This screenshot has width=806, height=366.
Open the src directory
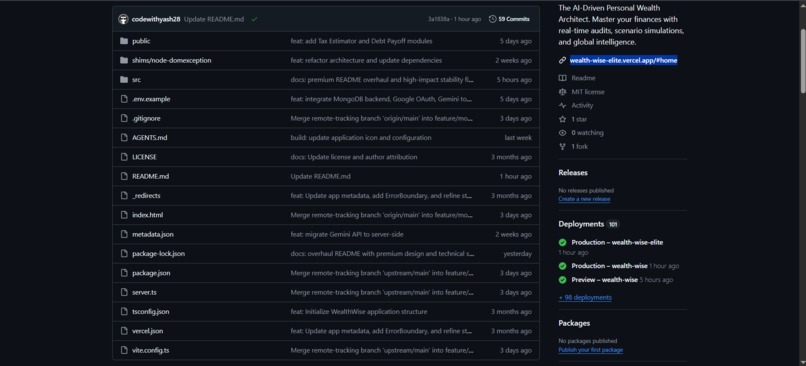[136, 80]
